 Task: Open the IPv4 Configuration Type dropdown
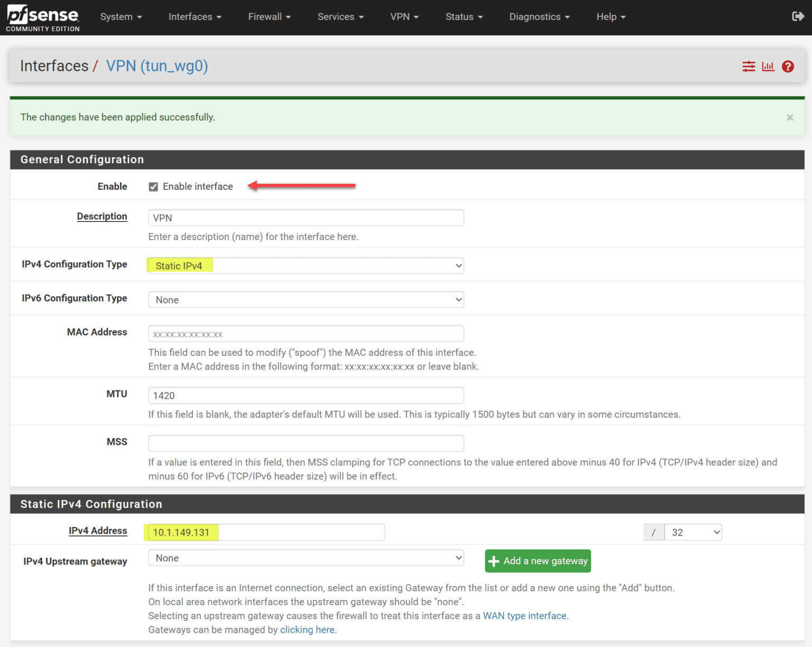(306, 265)
